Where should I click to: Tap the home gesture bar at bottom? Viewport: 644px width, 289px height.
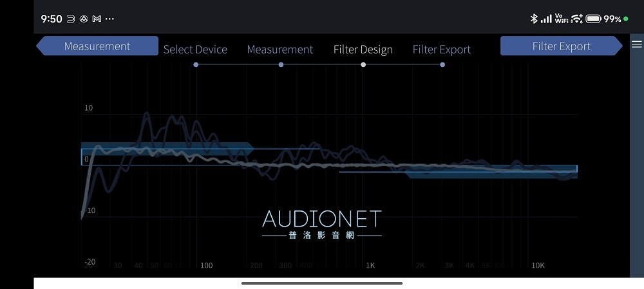[322, 283]
